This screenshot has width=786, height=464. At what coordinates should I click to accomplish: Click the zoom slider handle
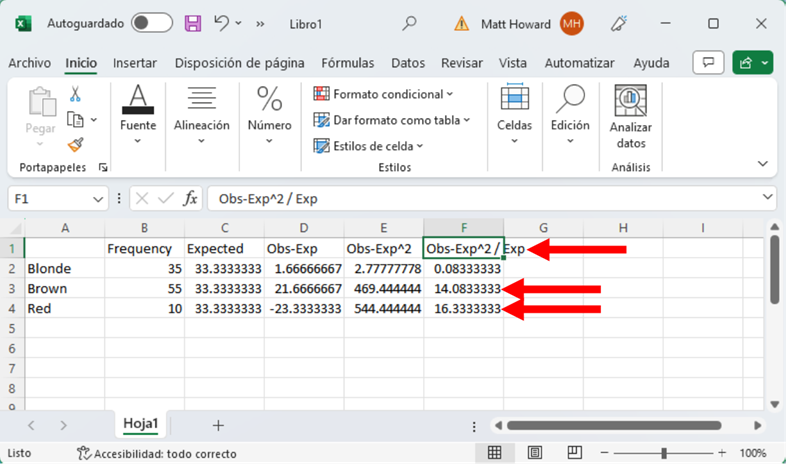(x=664, y=453)
